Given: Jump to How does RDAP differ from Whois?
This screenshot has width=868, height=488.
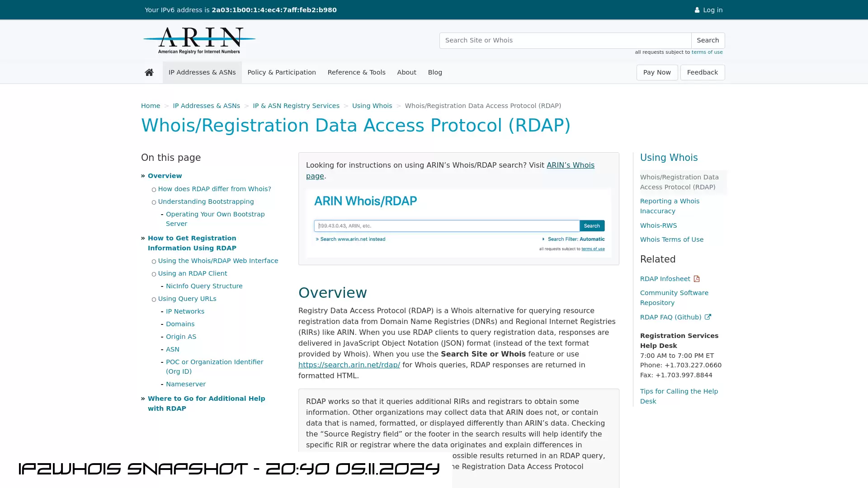Looking at the screenshot, I should coord(214,189).
